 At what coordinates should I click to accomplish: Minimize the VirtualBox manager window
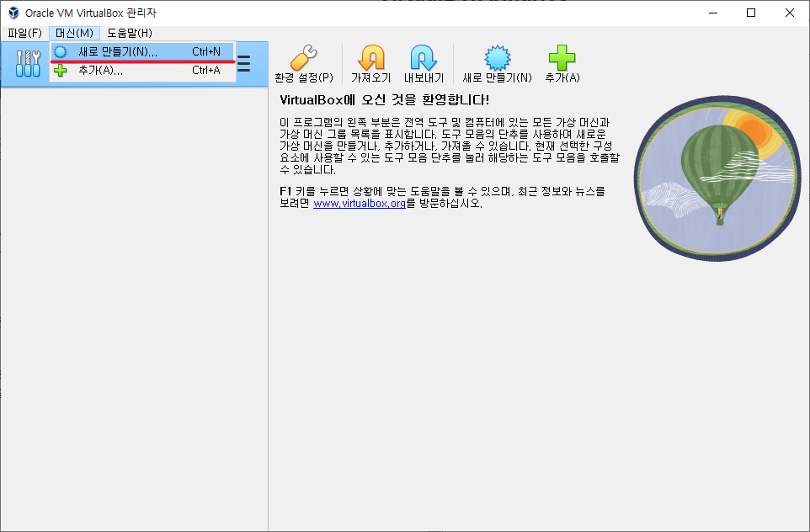point(713,13)
